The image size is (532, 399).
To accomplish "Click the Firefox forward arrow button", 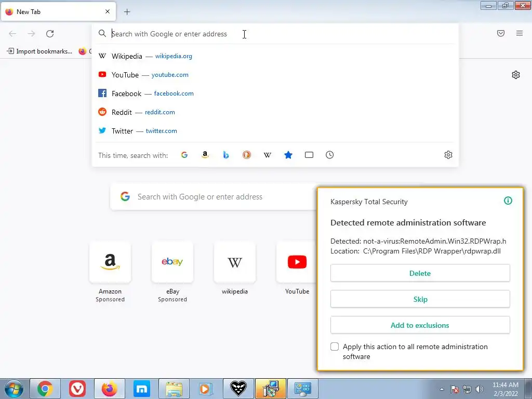I will point(31,34).
